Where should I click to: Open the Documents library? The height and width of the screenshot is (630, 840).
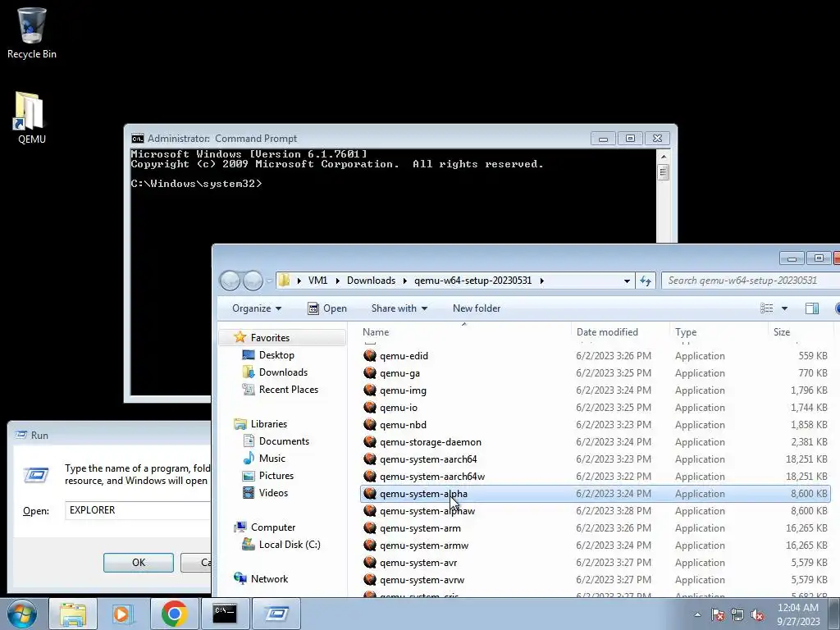tap(284, 441)
